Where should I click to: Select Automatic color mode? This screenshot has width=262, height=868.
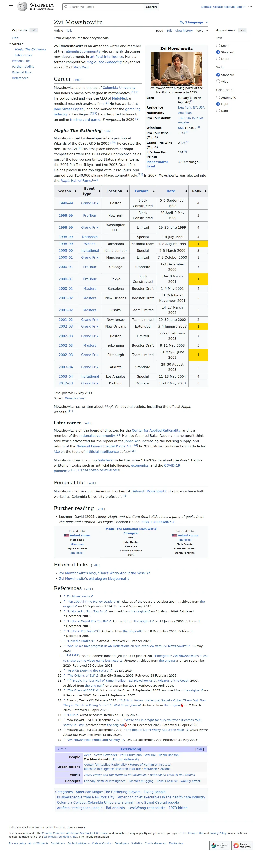pos(218,97)
